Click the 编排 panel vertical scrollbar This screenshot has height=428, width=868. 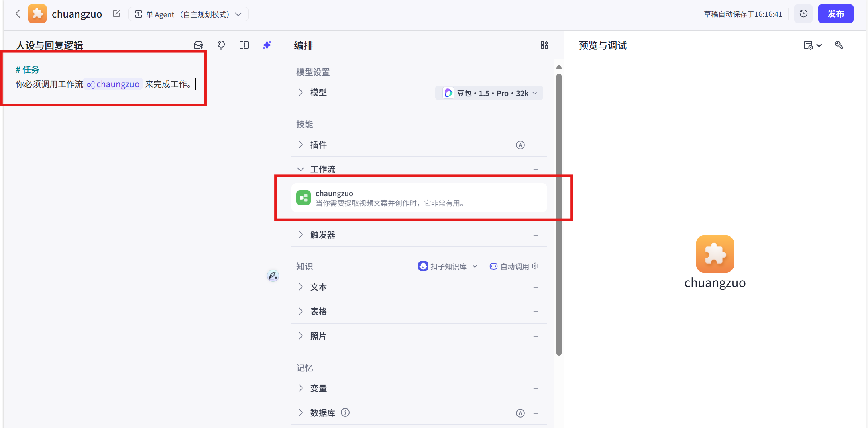click(559, 214)
